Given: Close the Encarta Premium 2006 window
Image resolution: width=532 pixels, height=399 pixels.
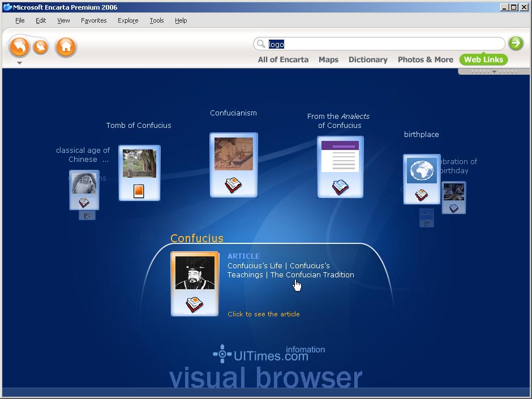Looking at the screenshot, I should tap(524, 7).
